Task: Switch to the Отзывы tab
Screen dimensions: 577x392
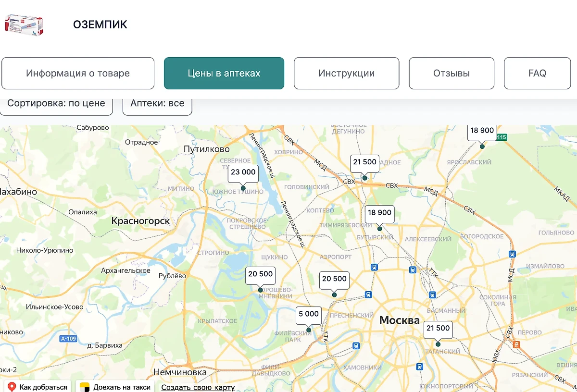Action: [x=451, y=73]
